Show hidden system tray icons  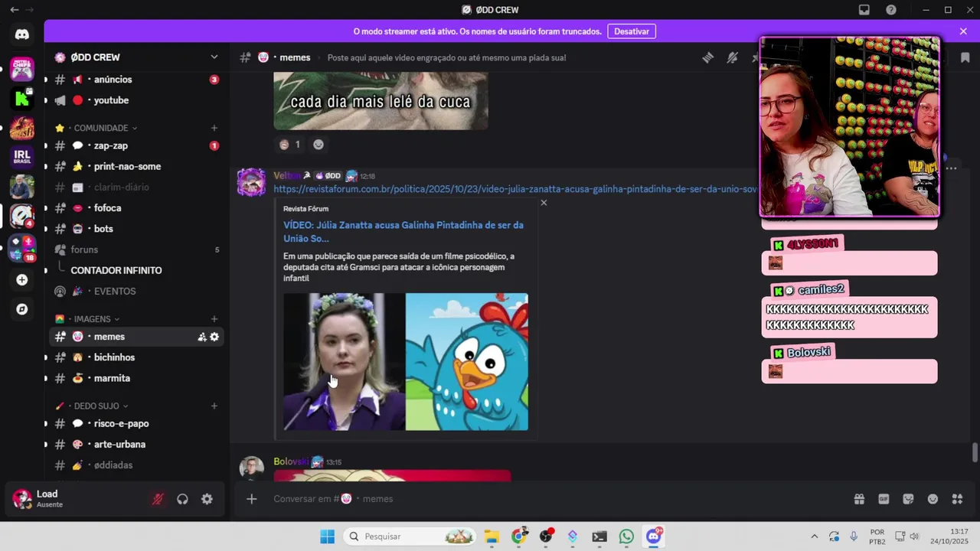click(814, 536)
